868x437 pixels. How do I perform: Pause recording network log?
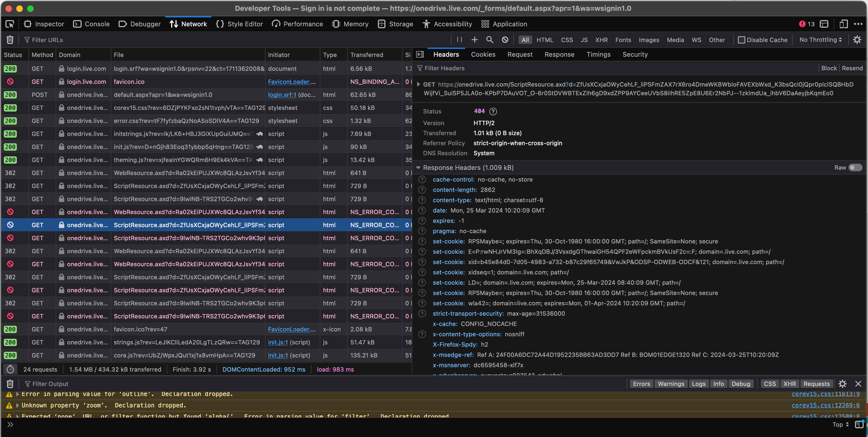tap(459, 40)
